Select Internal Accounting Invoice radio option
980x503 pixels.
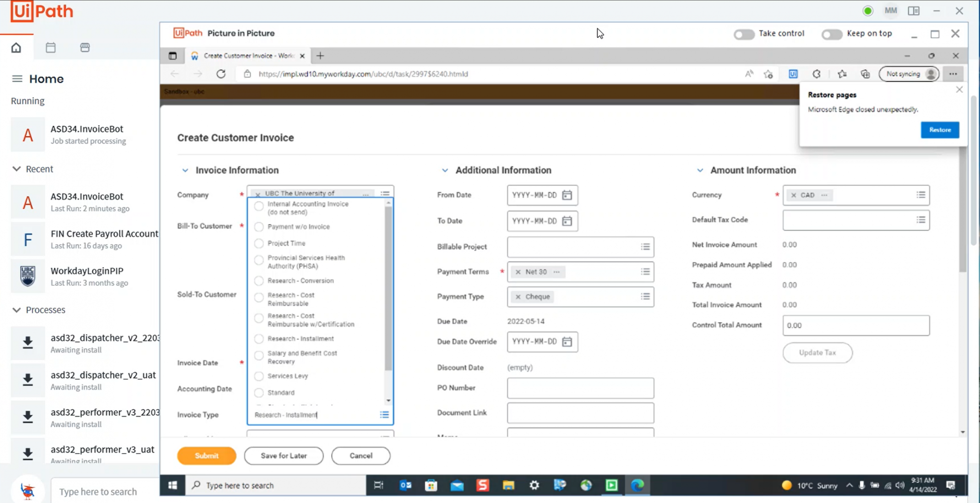259,206
